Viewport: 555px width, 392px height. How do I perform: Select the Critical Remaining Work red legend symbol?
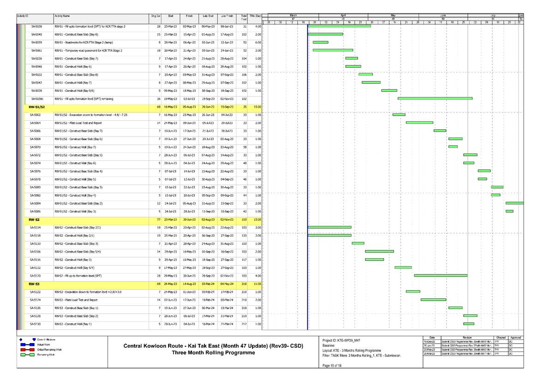(x=28, y=350)
